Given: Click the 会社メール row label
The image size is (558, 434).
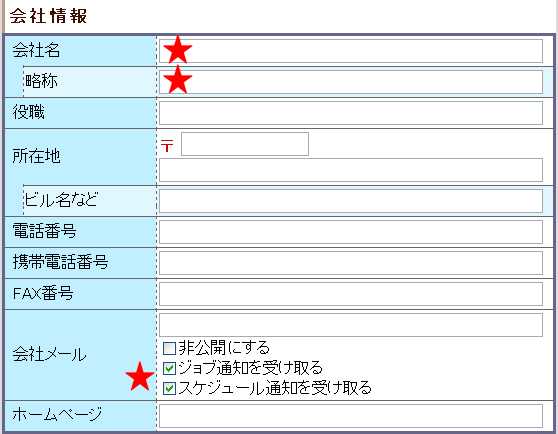Looking at the screenshot, I should click(49, 354).
